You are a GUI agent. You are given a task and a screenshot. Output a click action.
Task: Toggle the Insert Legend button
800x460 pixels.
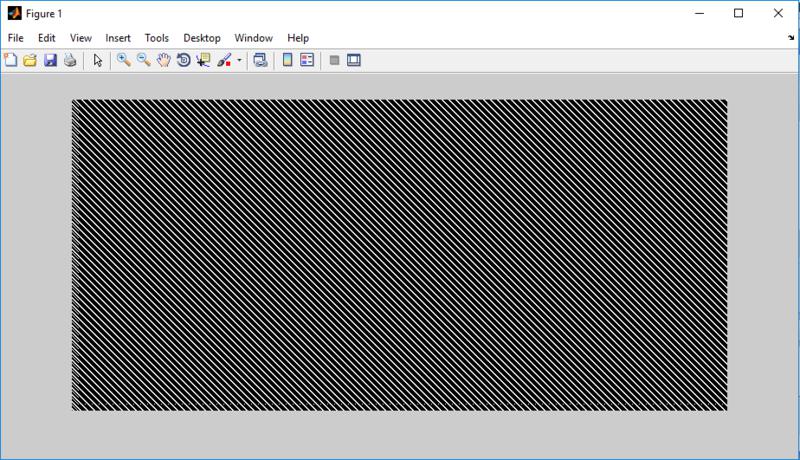pos(307,60)
